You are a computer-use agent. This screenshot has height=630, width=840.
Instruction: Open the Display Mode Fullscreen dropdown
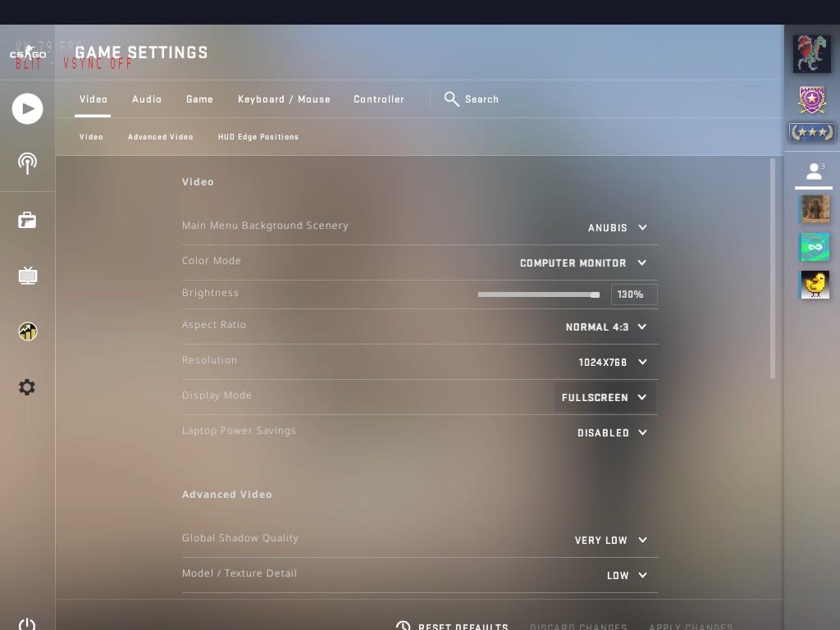pyautogui.click(x=605, y=398)
